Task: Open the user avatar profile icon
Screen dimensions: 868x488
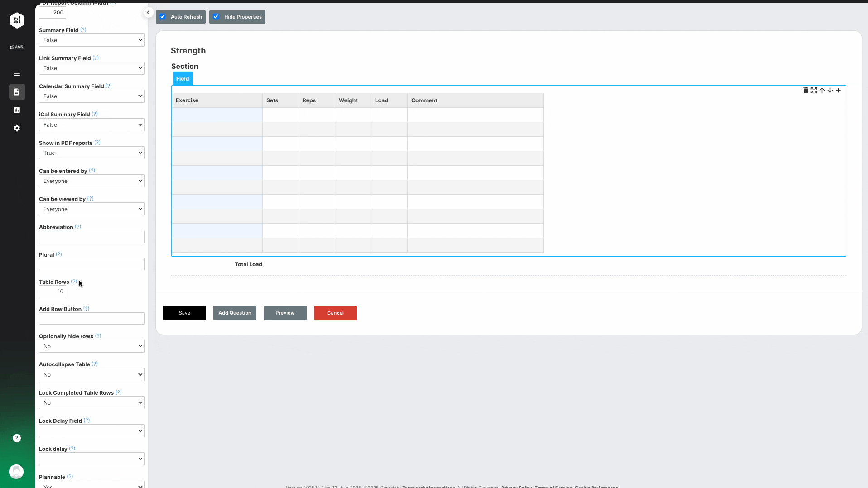Action: [x=16, y=472]
